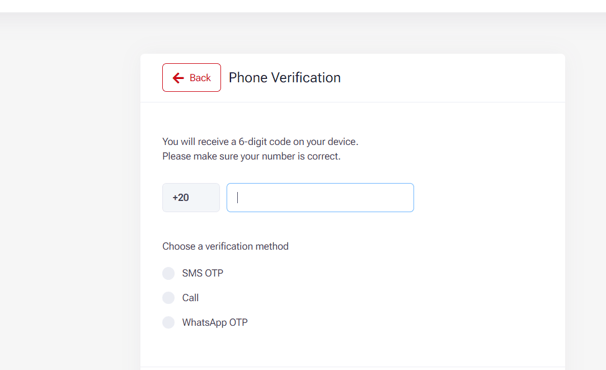This screenshot has height=370, width=606.
Task: Click the +20 text
Action: point(180,198)
